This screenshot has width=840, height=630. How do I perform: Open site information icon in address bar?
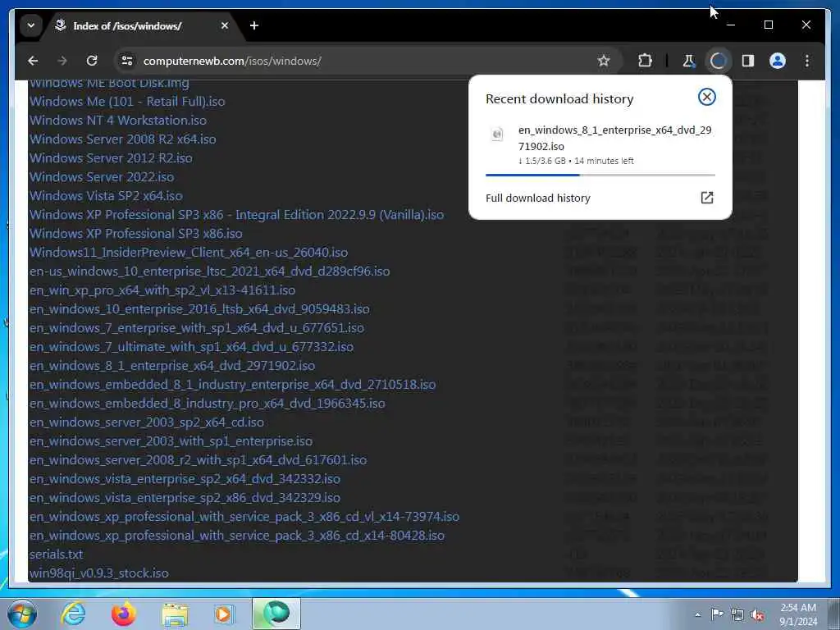click(x=127, y=61)
